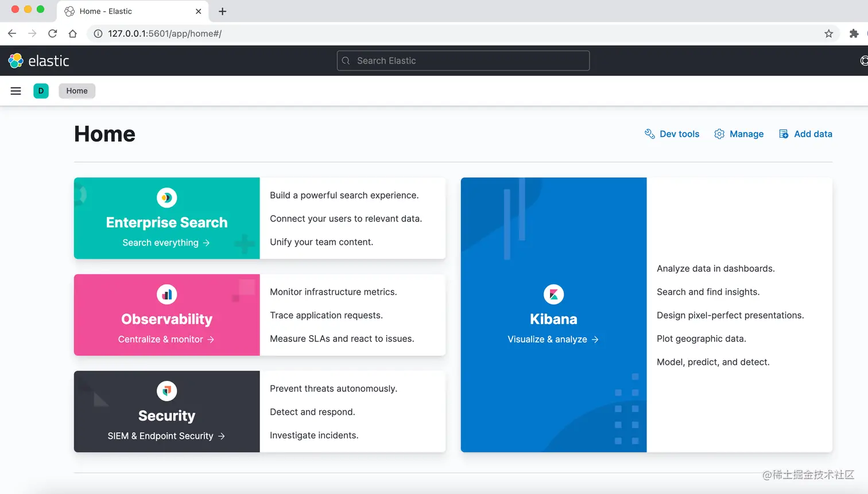The height and width of the screenshot is (494, 868).
Task: Click the Security logo icon
Action: point(167,391)
